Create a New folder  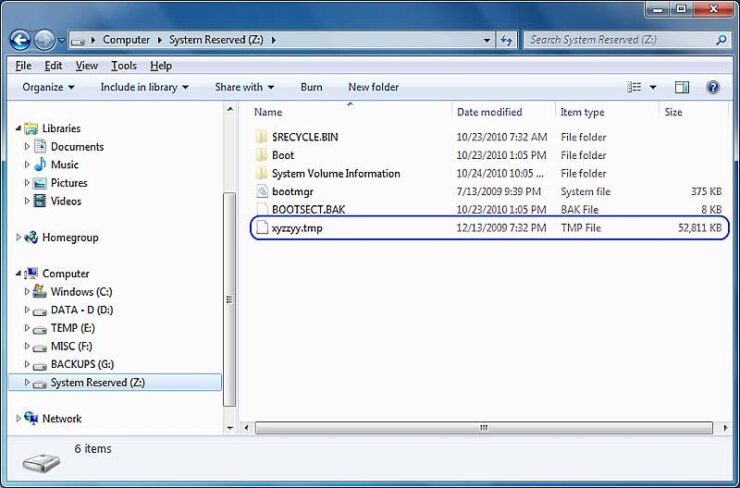click(x=373, y=87)
